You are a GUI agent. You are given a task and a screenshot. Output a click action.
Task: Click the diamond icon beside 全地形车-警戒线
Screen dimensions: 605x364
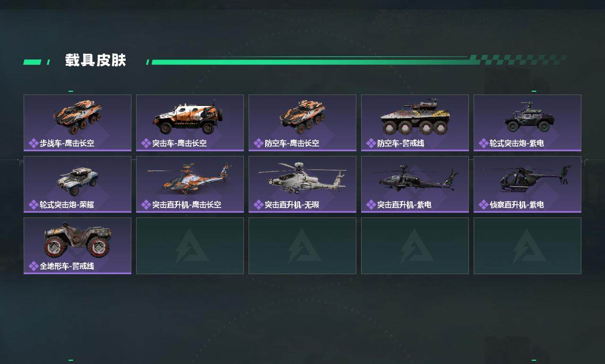tap(34, 266)
